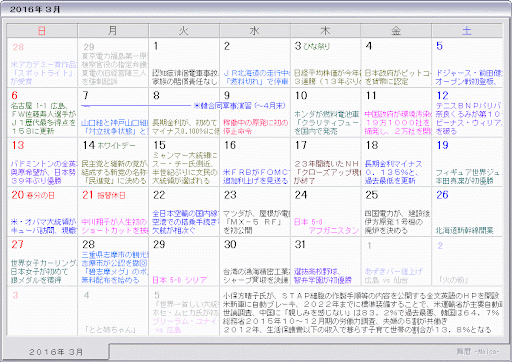The width and height of the screenshot is (512, 362).
Task: Select day 15 with ミャンマー大統領 entry
Action: (x=184, y=162)
